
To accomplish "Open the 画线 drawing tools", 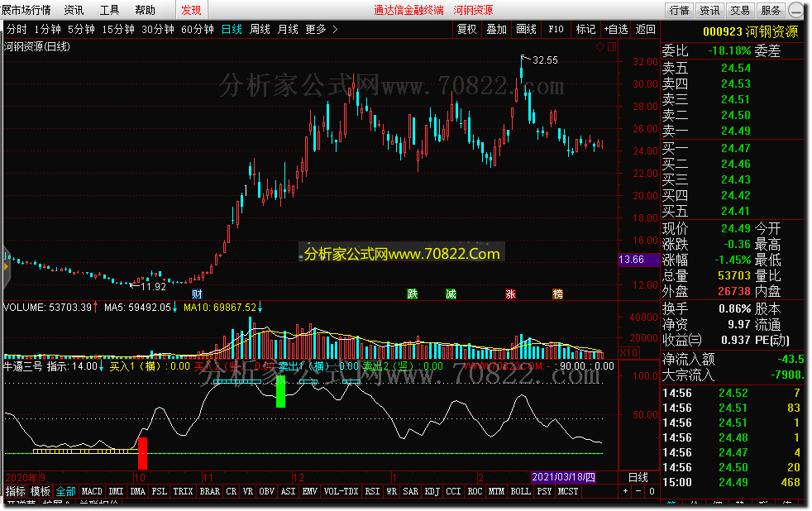I will tap(526, 30).
